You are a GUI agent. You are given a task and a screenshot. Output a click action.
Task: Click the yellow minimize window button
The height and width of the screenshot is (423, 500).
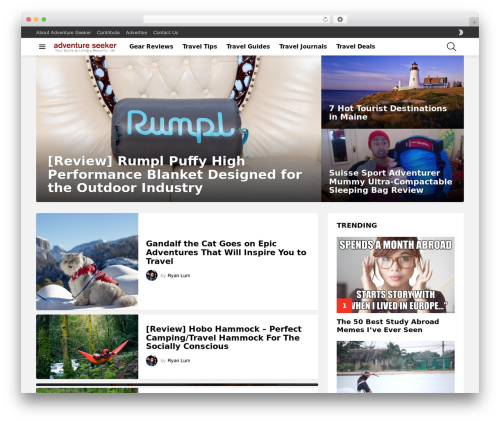(x=36, y=20)
